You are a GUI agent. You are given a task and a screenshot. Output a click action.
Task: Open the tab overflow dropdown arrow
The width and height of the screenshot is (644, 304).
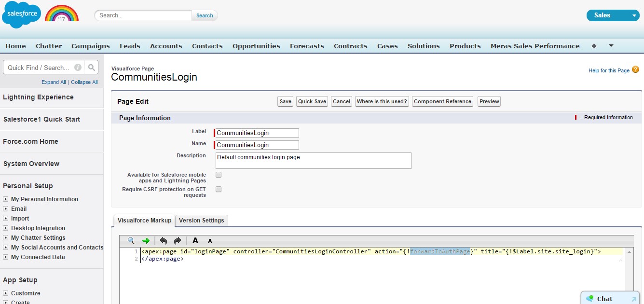coord(611,46)
